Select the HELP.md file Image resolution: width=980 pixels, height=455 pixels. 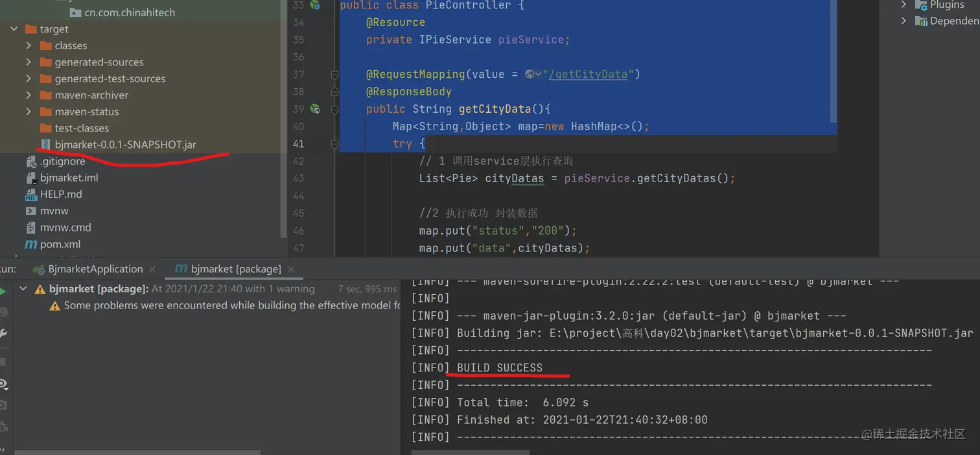pyautogui.click(x=61, y=194)
